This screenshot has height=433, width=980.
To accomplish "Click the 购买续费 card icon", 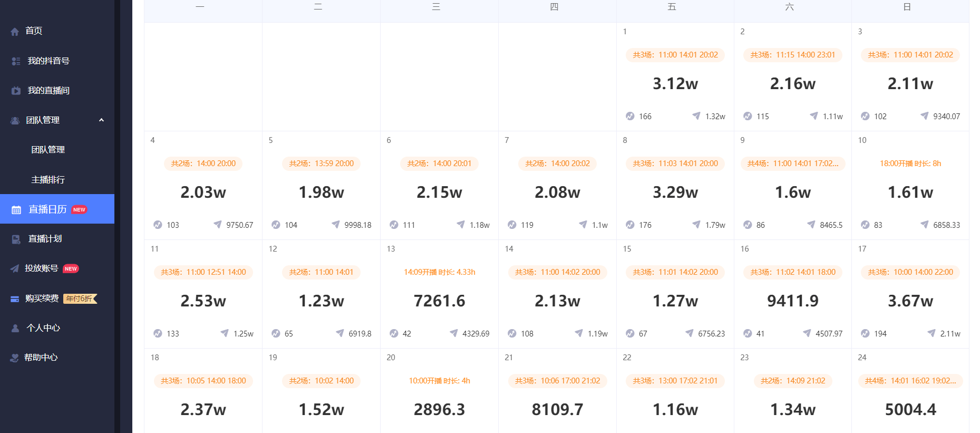I will click(x=15, y=299).
